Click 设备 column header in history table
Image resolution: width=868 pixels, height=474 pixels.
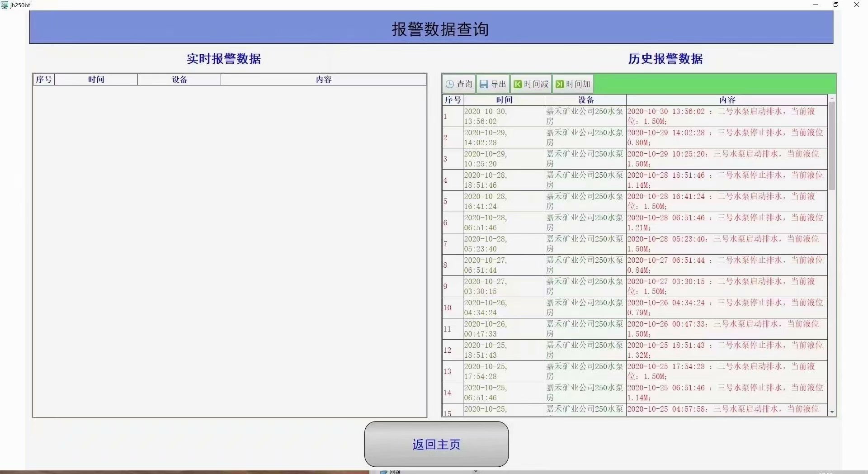586,100
